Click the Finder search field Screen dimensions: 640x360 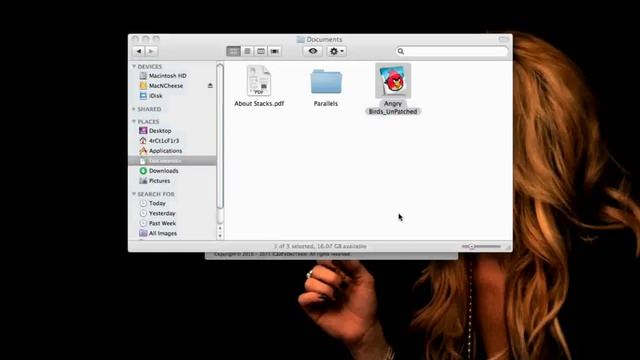tap(452, 51)
